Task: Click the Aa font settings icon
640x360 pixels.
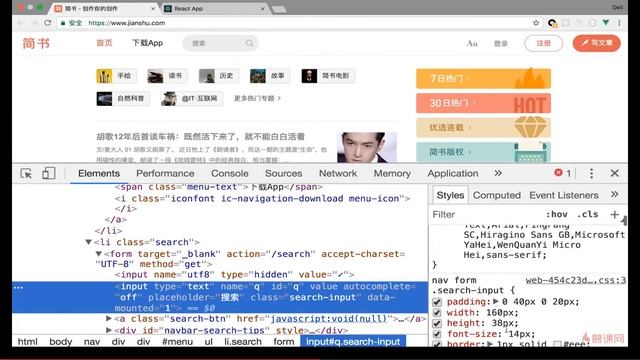Action: tap(472, 43)
